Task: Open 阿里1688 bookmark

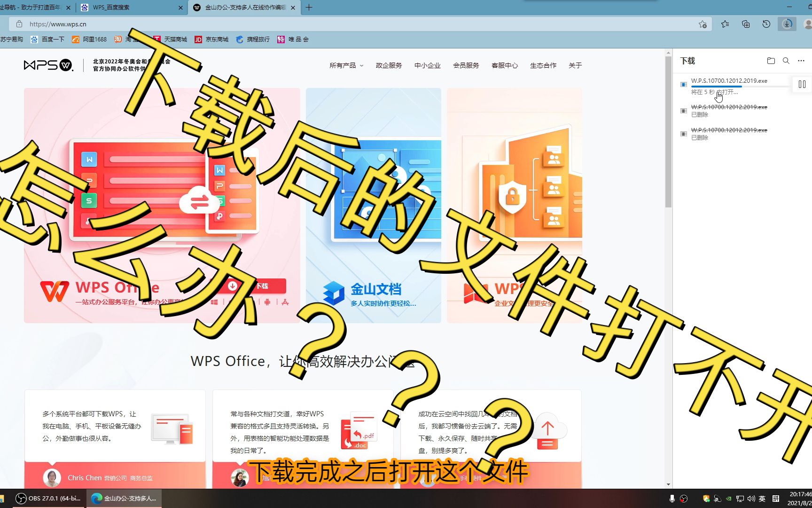Action: 89,40
